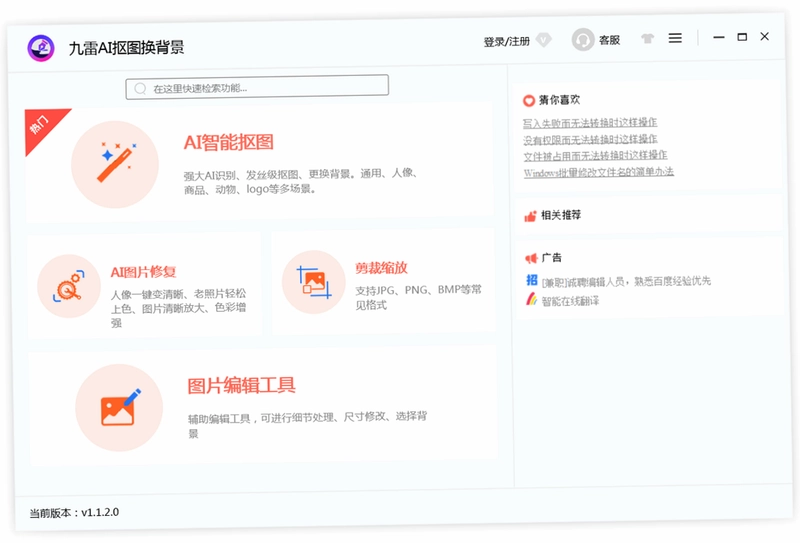Viewport: 800px width, 543px height.
Task: Maximize the application window
Action: 742,37
